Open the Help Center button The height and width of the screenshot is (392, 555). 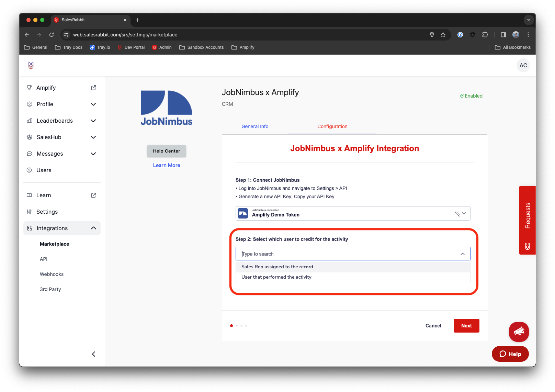(167, 151)
